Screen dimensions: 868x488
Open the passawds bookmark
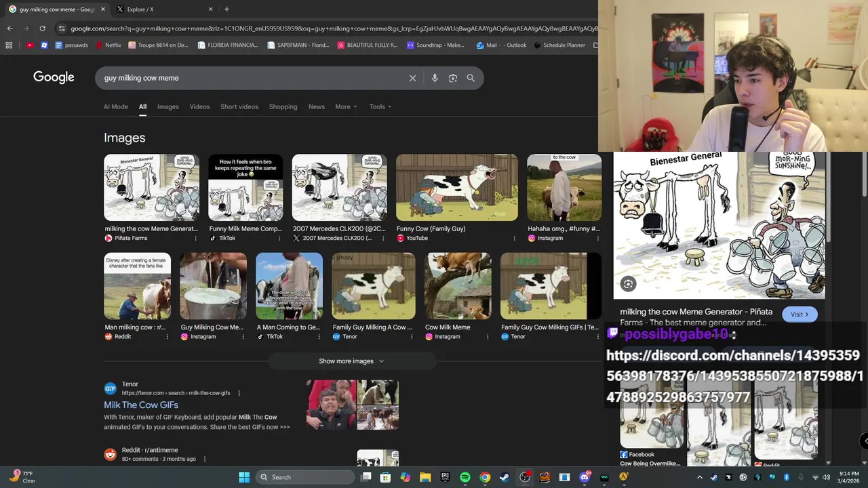(72, 45)
